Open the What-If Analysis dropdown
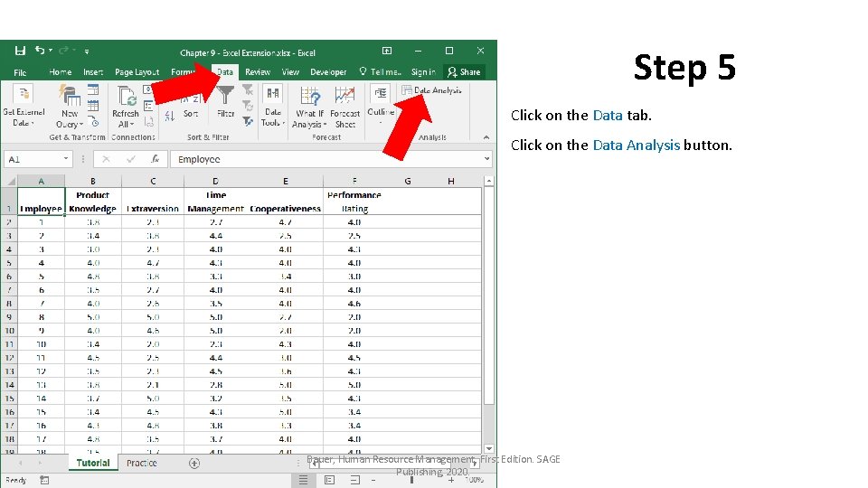This screenshot has width=868, height=488. (x=309, y=108)
